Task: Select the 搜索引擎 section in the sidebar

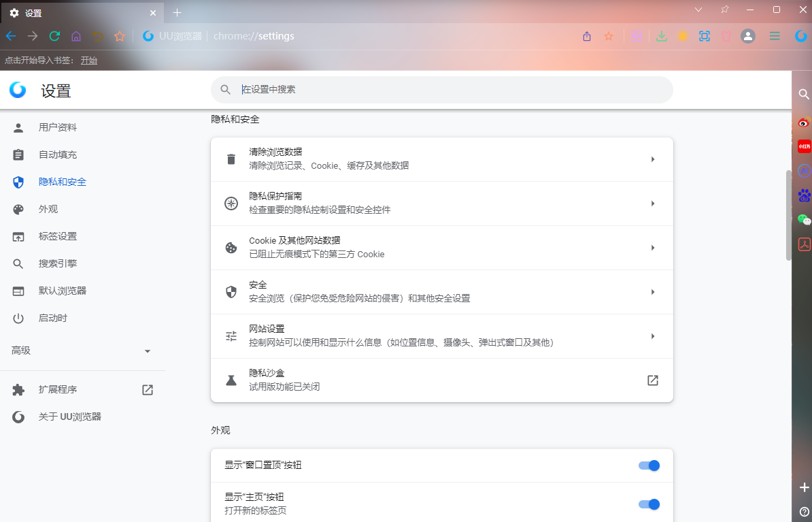Action: (59, 263)
